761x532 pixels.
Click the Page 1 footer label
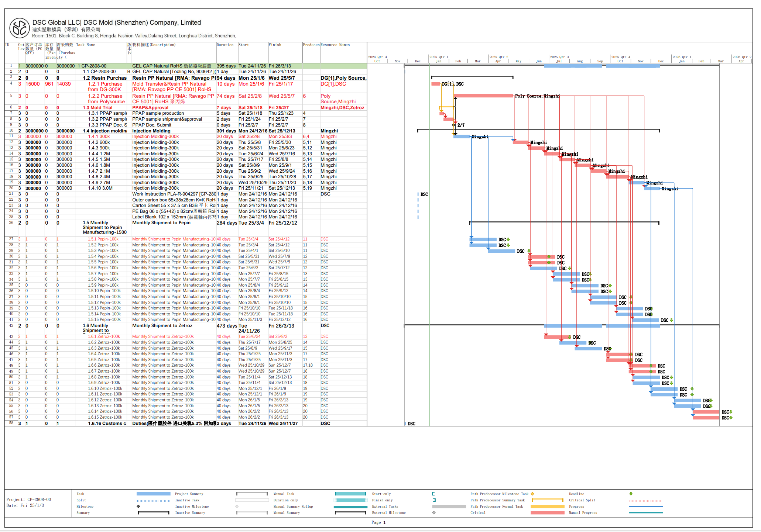378,522
